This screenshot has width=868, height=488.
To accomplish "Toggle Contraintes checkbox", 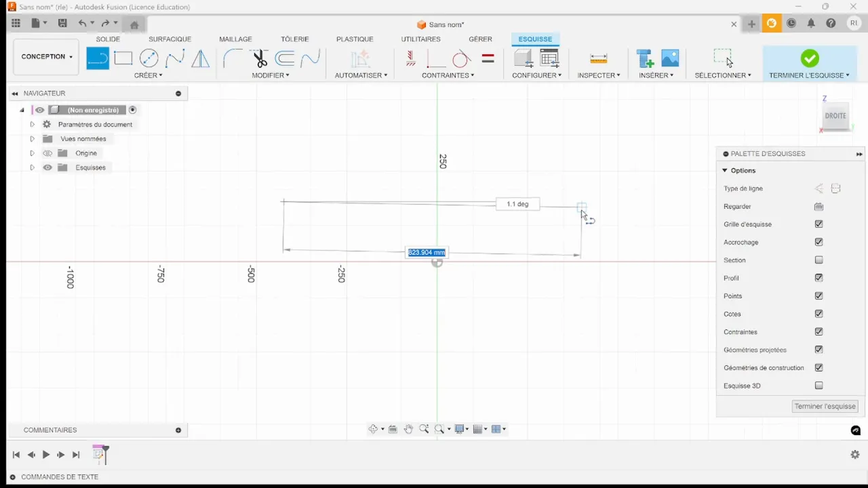I will (x=818, y=332).
